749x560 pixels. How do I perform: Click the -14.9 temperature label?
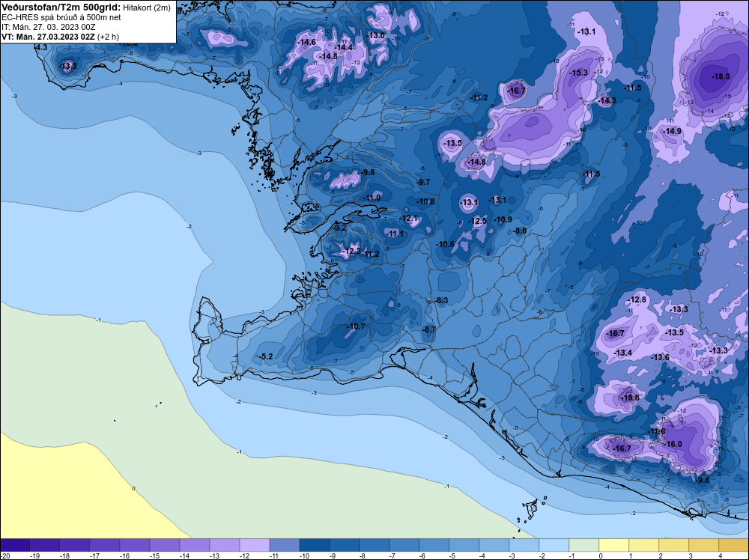(x=673, y=131)
